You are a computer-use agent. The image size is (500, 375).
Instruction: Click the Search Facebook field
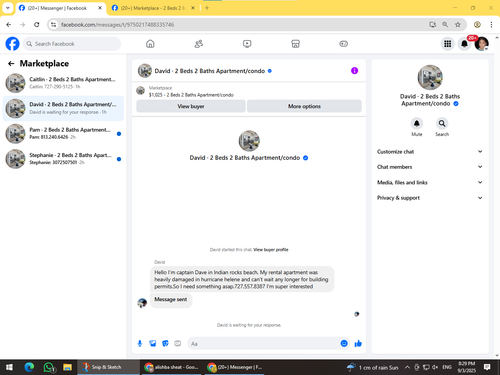tap(72, 44)
